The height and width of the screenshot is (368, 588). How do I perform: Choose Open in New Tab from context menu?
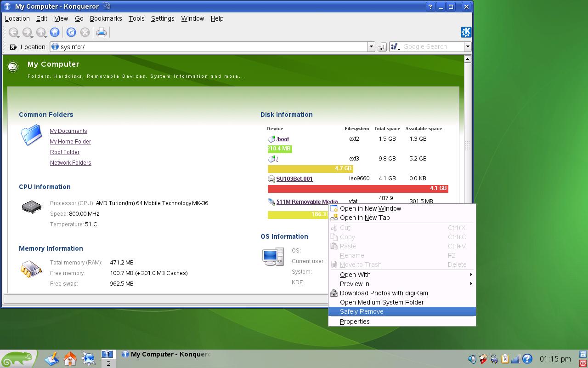[402, 218]
